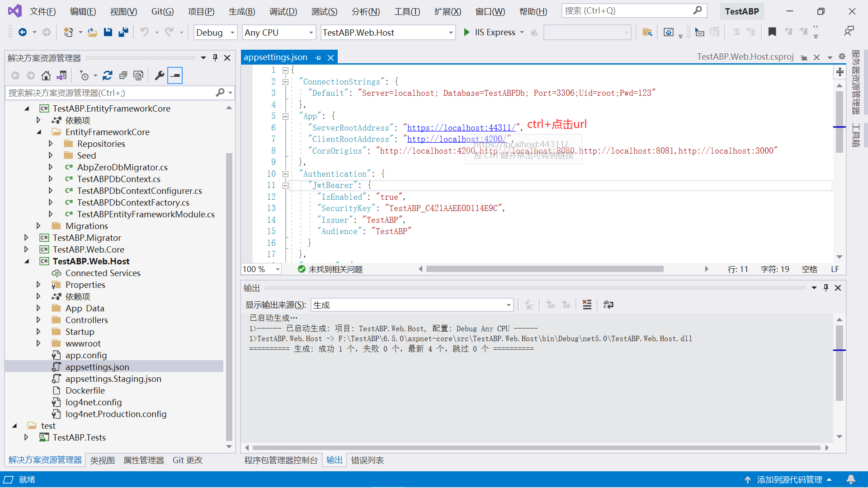Click the http://localhost:4200/ ClientRootAddress link
Viewport: 868px width, 488px height.
[457, 139]
